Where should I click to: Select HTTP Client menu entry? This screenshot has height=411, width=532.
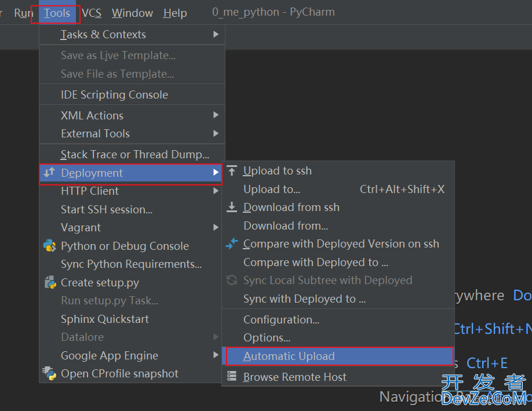point(131,191)
